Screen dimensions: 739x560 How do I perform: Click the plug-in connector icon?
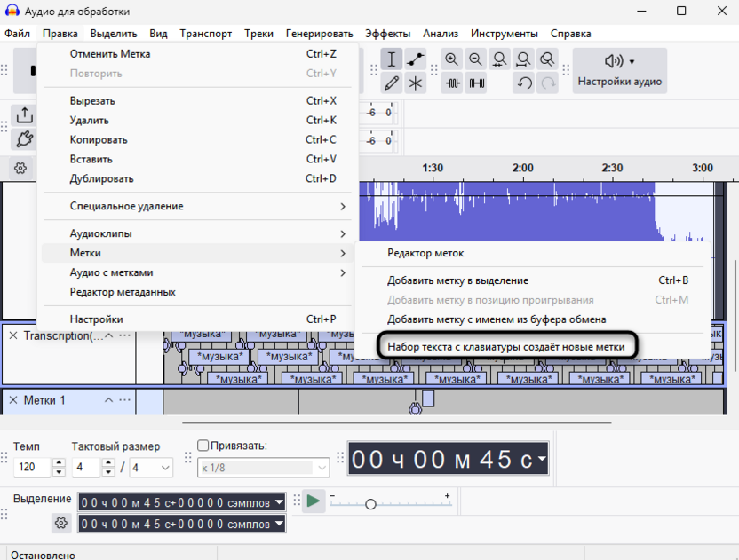[x=25, y=139]
